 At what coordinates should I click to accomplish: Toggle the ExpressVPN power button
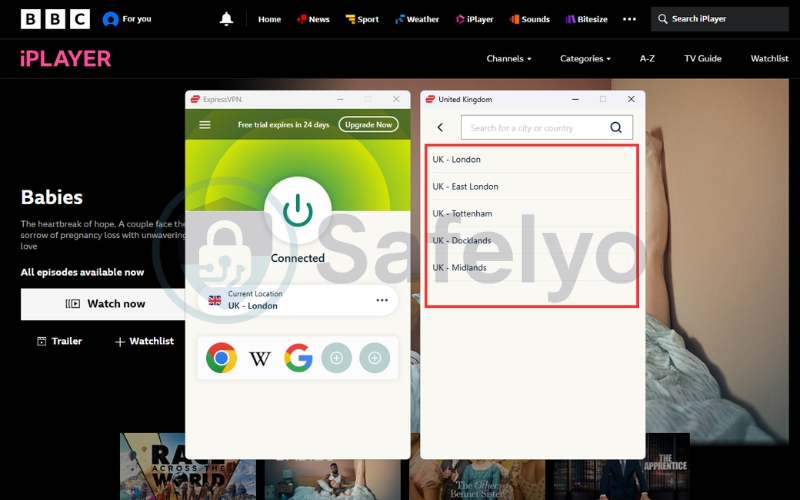tap(297, 210)
